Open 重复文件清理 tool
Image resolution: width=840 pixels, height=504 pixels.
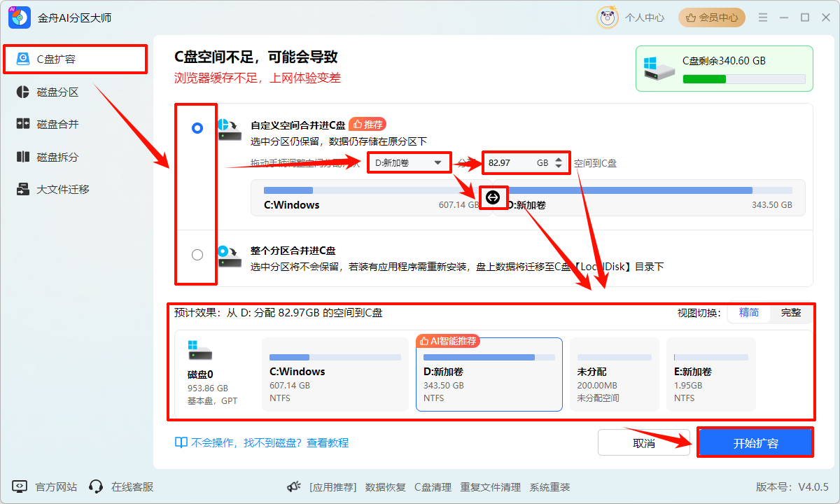(490, 486)
